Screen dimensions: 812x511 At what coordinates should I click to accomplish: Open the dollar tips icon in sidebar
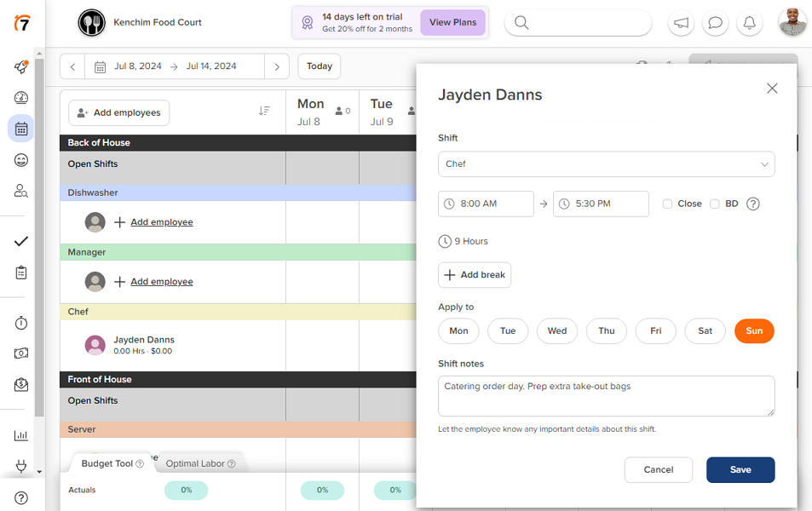(21, 385)
